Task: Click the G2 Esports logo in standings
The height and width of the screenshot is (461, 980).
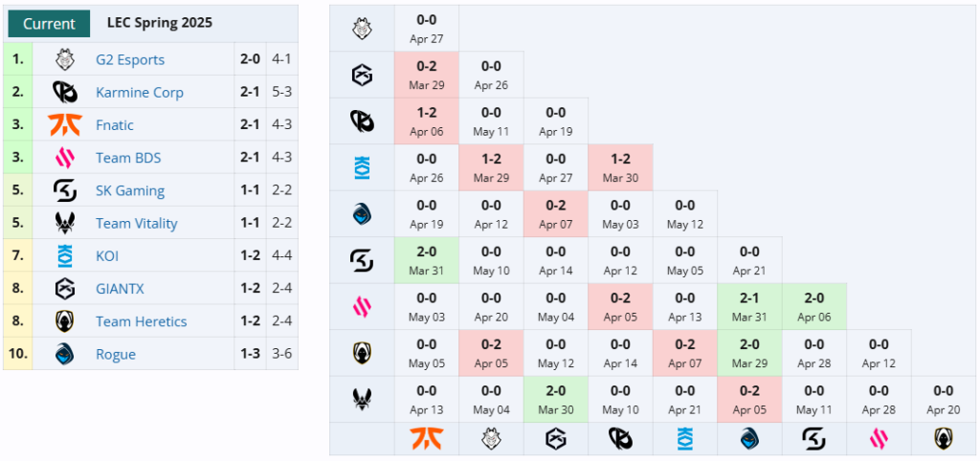Action: coord(65,60)
